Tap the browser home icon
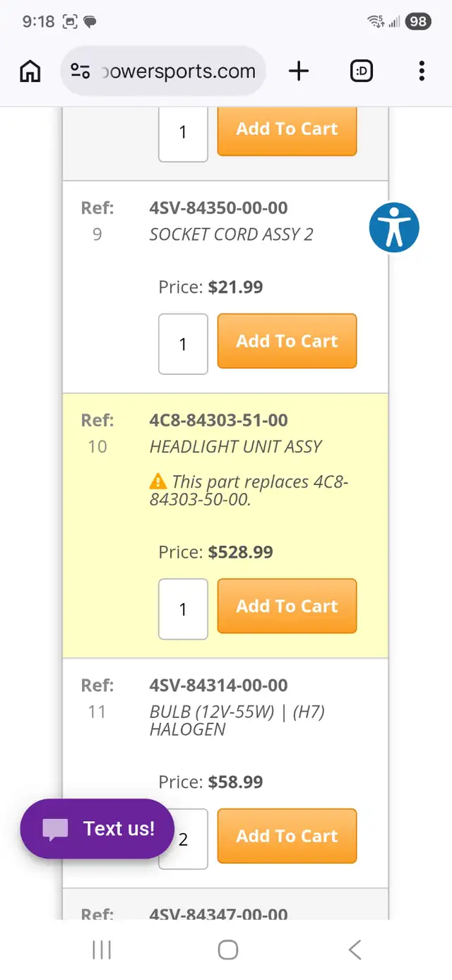The image size is (452, 980). pyautogui.click(x=30, y=71)
